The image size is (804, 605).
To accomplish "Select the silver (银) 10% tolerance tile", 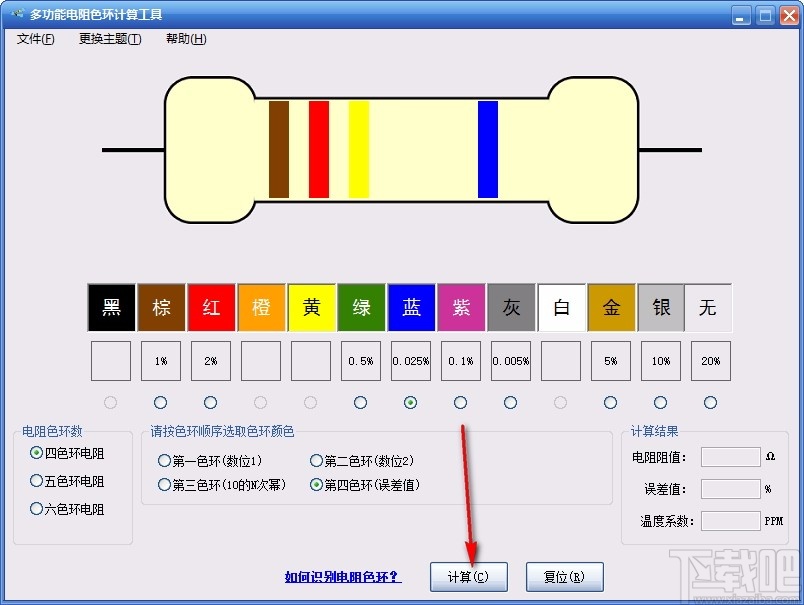I will (x=660, y=308).
